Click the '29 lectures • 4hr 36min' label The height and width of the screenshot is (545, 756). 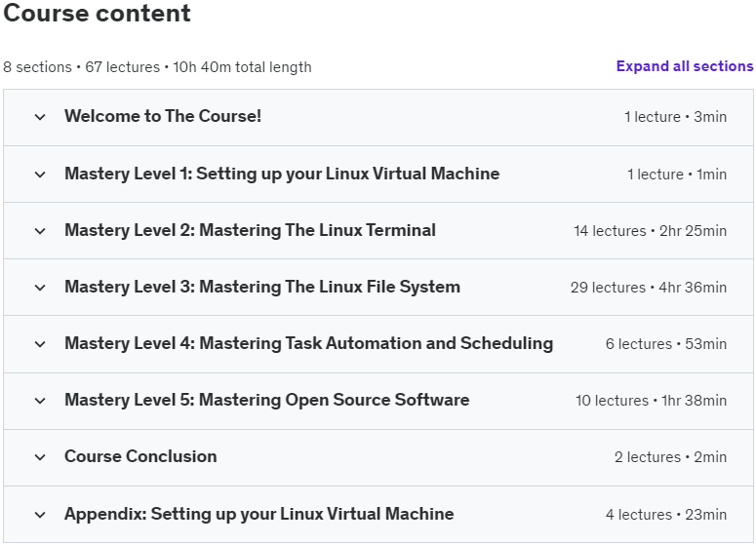point(649,288)
